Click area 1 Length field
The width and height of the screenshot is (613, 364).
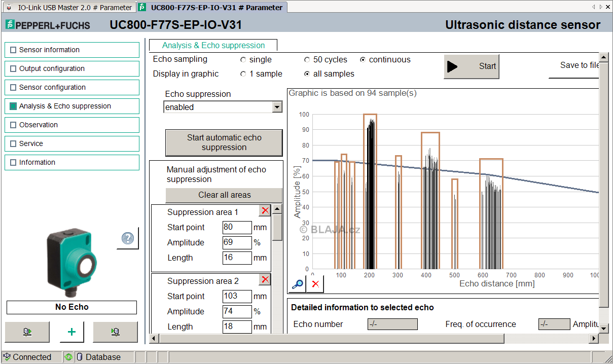[237, 258]
